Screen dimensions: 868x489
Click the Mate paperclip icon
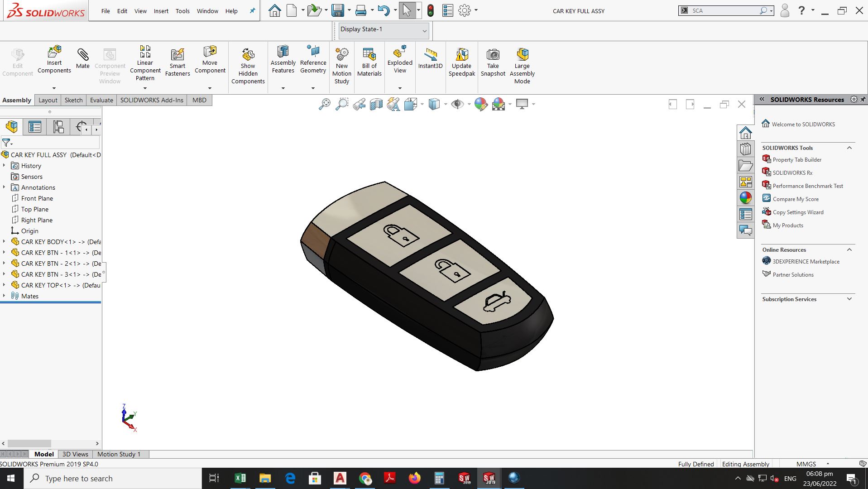[x=83, y=55]
